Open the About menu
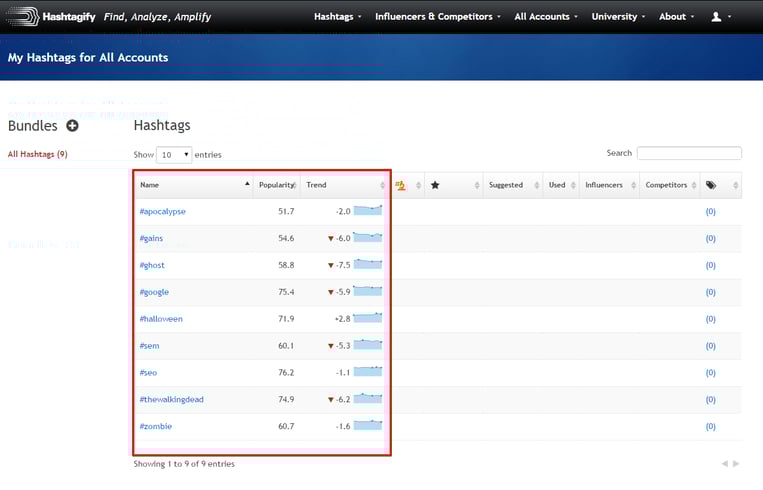 (x=676, y=17)
